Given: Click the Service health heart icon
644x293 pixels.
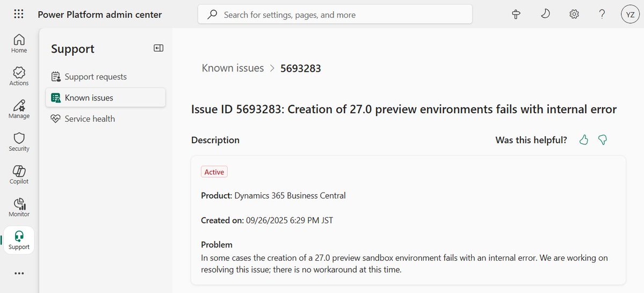Looking at the screenshot, I should [x=55, y=119].
